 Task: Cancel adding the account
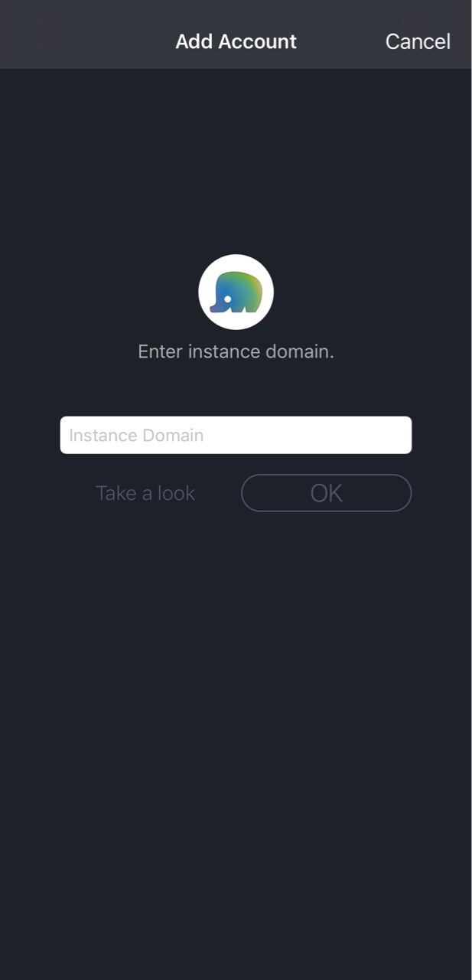(x=418, y=41)
